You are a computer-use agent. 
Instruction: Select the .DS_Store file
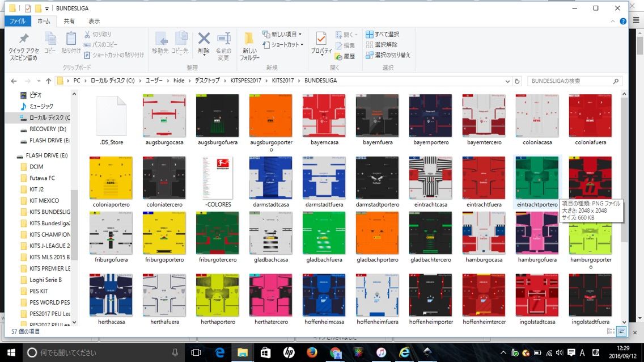point(111,116)
